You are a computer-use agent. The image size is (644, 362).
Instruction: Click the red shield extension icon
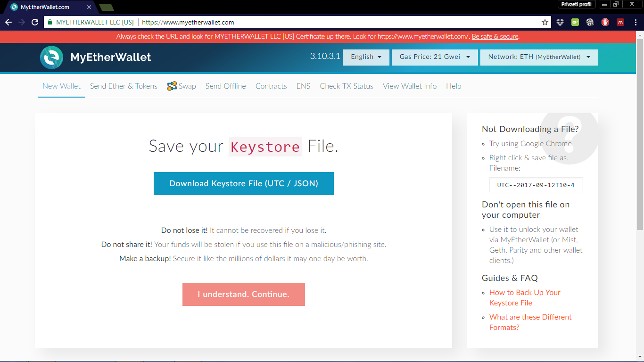coord(605,22)
